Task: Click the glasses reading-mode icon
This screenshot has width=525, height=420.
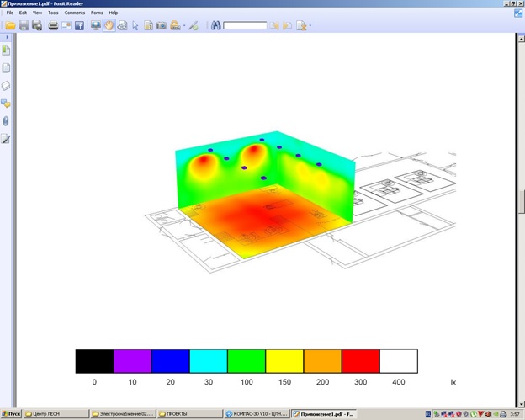Action: [x=122, y=25]
